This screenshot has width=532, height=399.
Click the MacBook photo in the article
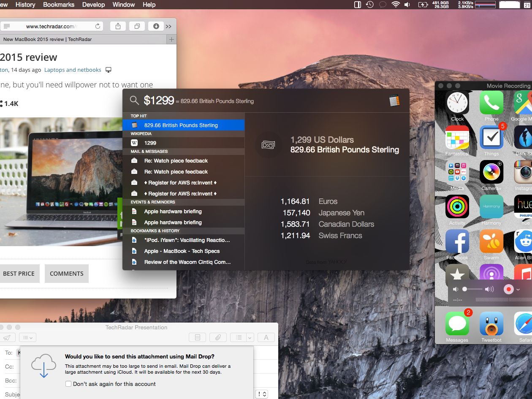(61, 182)
